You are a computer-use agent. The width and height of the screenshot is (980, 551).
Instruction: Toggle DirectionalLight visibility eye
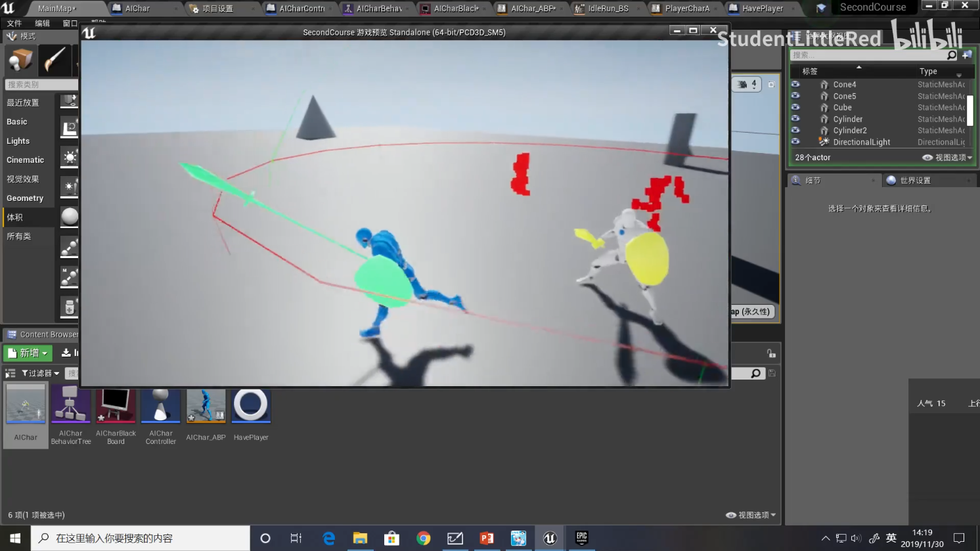click(795, 142)
